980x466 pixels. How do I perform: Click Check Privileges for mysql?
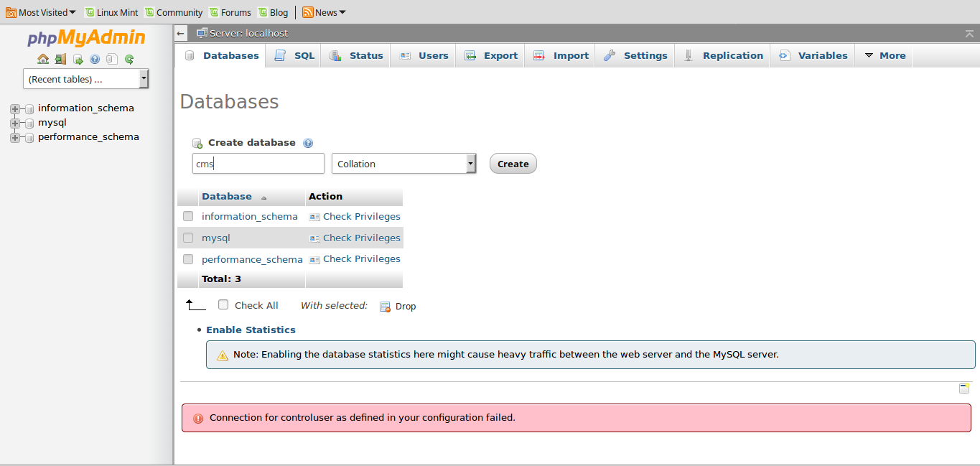click(362, 238)
